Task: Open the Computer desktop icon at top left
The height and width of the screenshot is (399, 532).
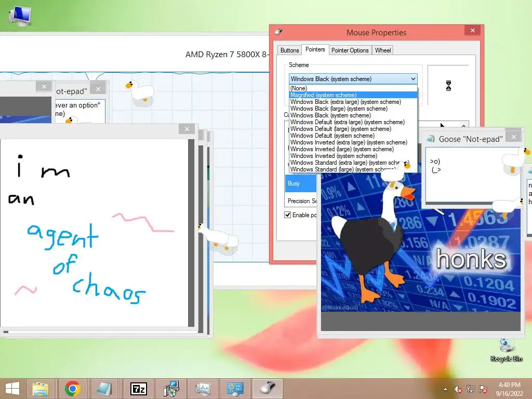Action: point(20,16)
